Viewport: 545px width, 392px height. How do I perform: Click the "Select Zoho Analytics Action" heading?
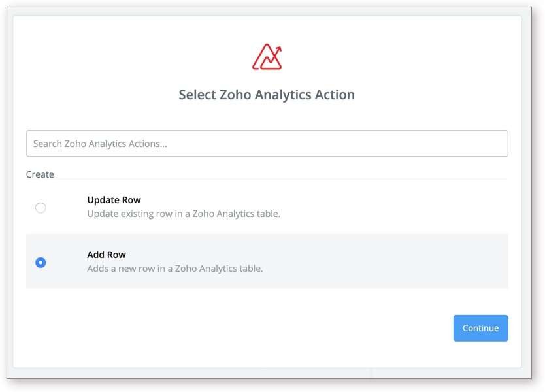pos(267,95)
